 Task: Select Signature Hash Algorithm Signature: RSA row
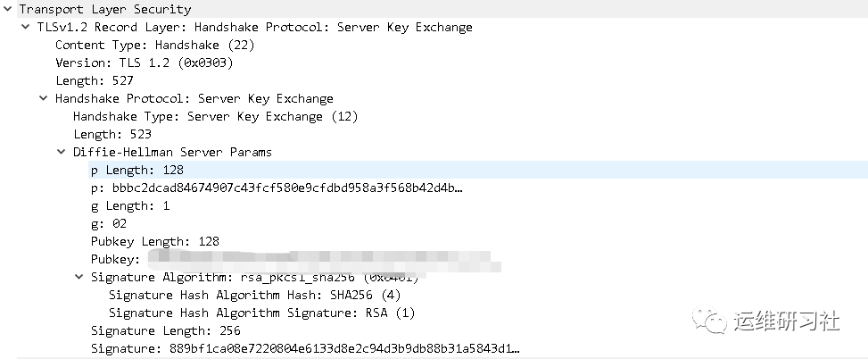coord(261,313)
